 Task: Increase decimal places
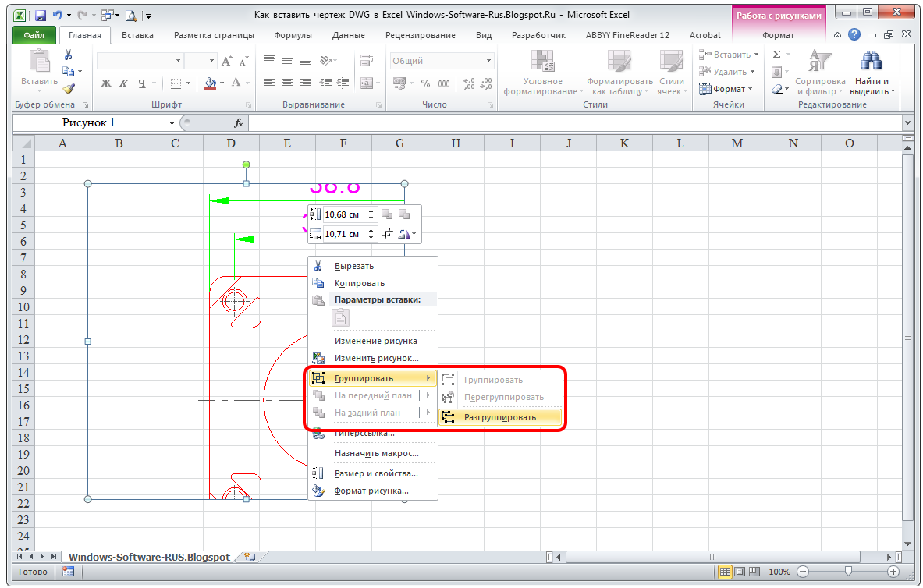pyautogui.click(x=469, y=83)
